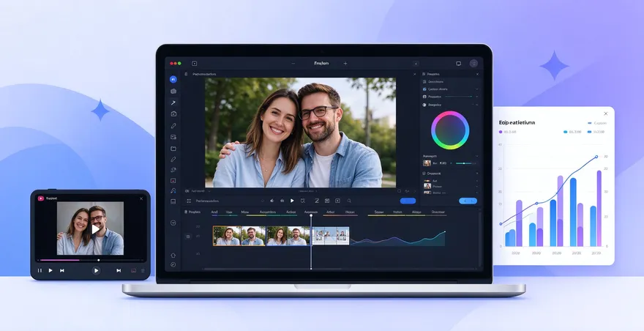Toggle the purple legend item in the chart card
Screen dimensions: 644x331
pos(507,132)
